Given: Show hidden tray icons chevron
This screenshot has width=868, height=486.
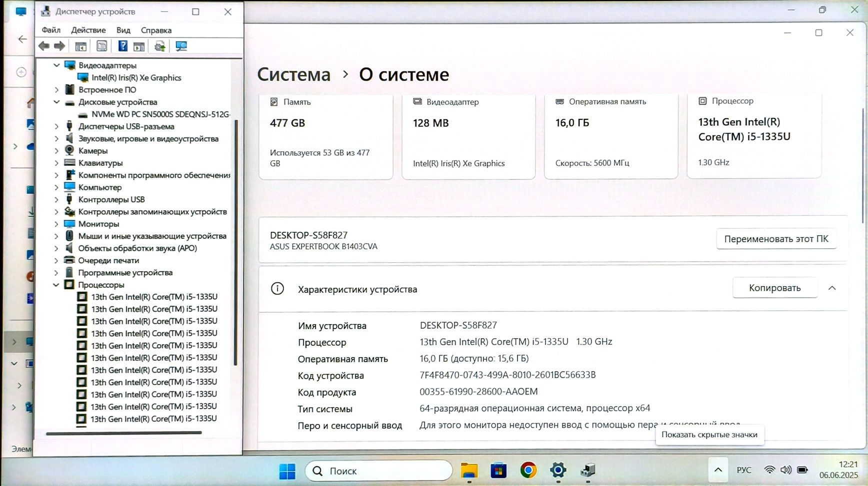Looking at the screenshot, I should 718,470.
